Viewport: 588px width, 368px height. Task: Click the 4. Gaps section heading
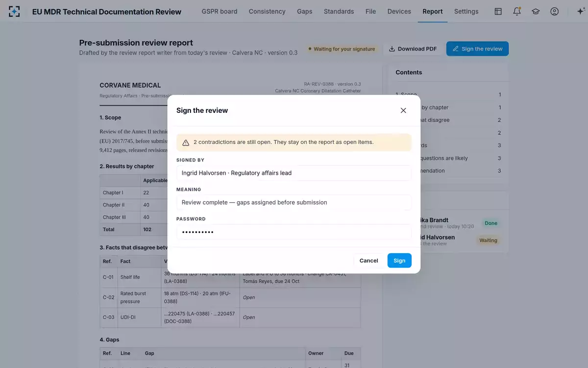[109, 340]
